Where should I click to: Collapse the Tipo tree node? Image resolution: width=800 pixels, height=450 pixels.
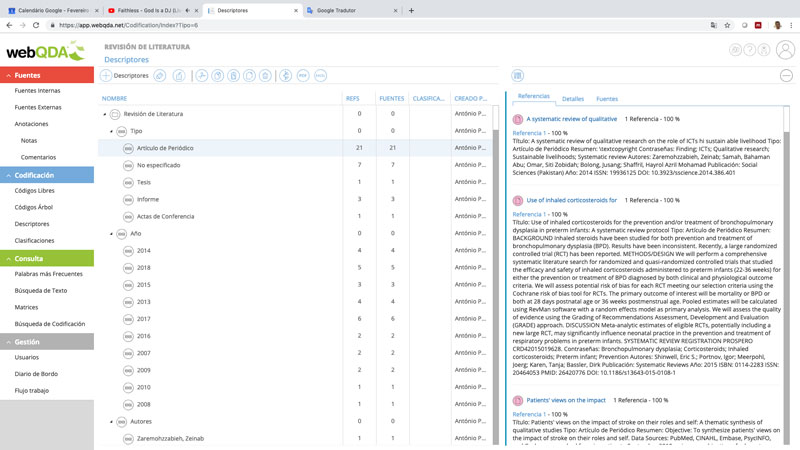(x=112, y=131)
